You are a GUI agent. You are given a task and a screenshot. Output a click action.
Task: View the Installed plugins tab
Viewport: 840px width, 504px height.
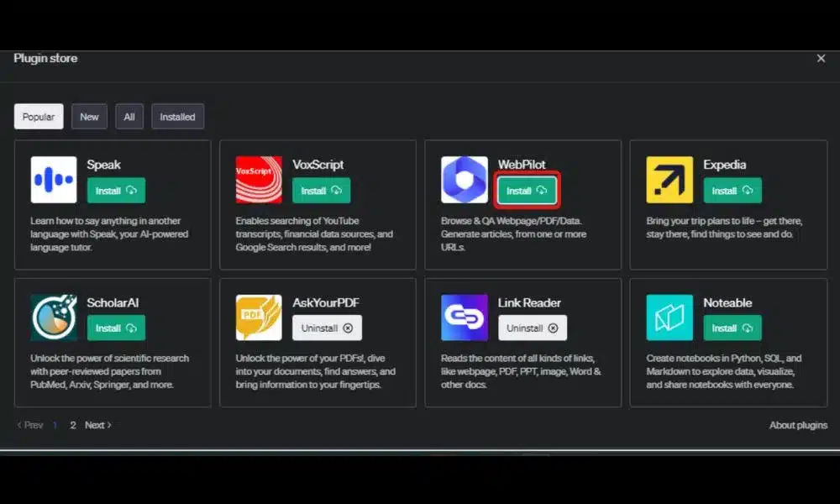(177, 116)
